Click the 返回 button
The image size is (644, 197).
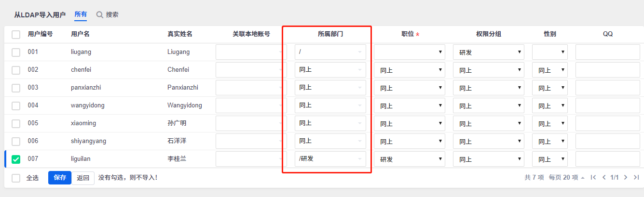pyautogui.click(x=83, y=178)
